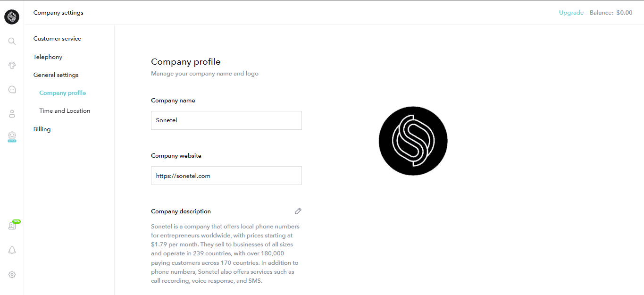
Task: Click the large company logo image
Action: pyautogui.click(x=413, y=141)
